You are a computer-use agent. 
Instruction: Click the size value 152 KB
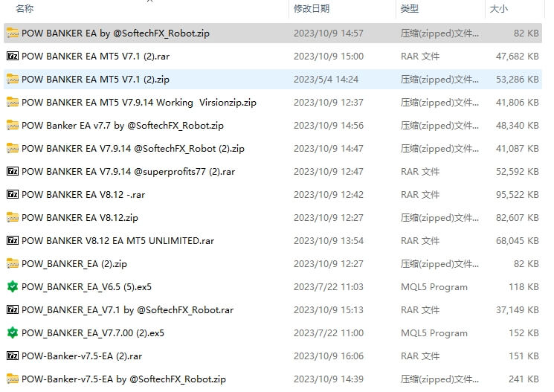524,333
